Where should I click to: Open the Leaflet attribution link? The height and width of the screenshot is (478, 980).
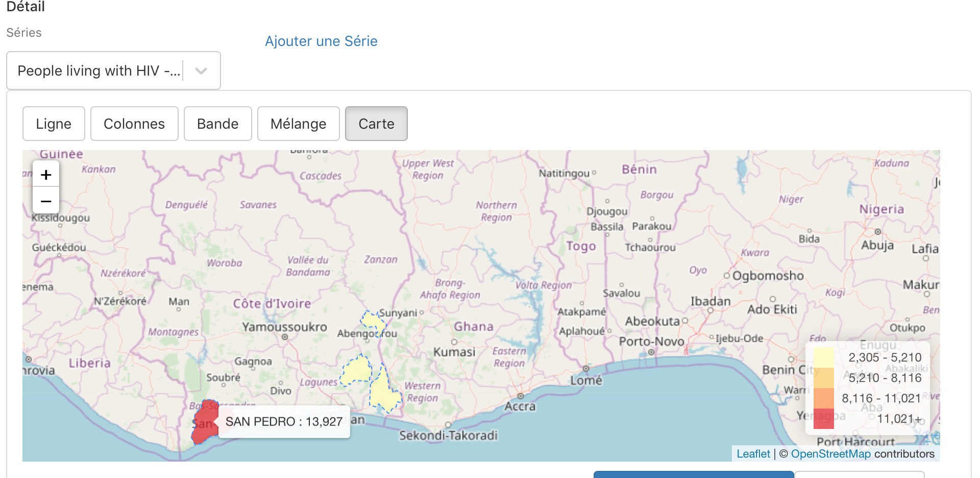pyautogui.click(x=753, y=453)
